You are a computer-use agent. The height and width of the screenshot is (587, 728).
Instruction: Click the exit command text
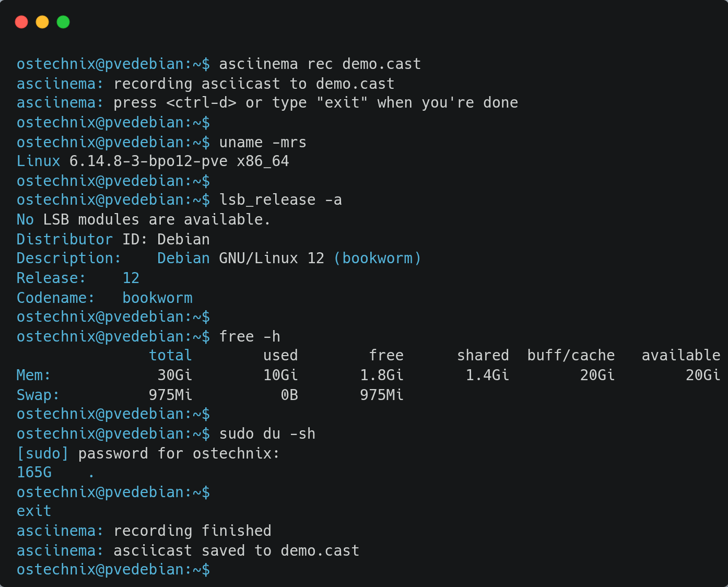point(33,511)
